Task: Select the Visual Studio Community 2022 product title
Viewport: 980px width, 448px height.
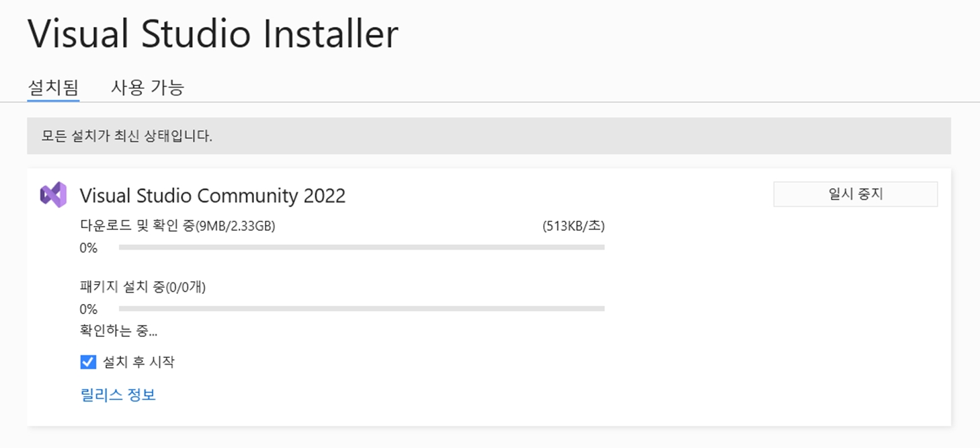Action: point(212,196)
